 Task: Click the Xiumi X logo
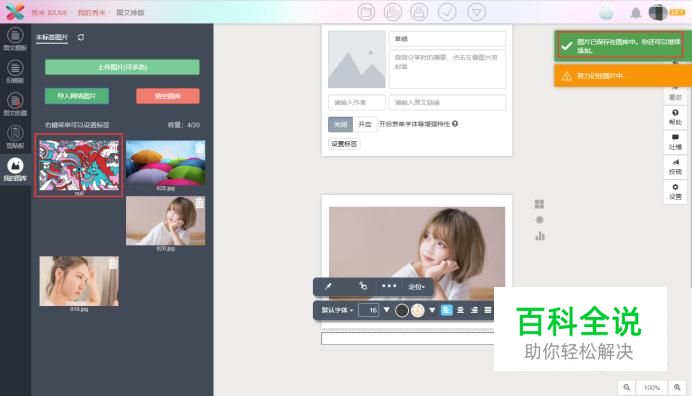pyautogui.click(x=15, y=12)
